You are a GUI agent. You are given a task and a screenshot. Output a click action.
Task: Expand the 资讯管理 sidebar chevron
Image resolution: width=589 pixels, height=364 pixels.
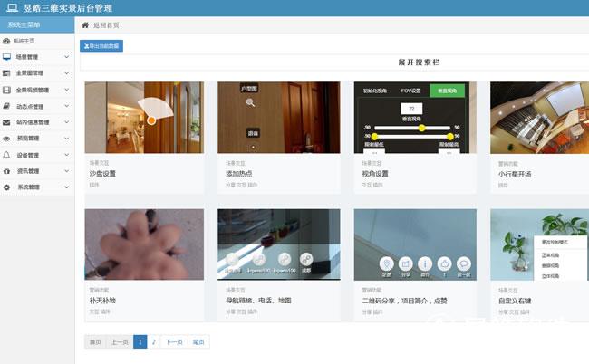(x=67, y=171)
